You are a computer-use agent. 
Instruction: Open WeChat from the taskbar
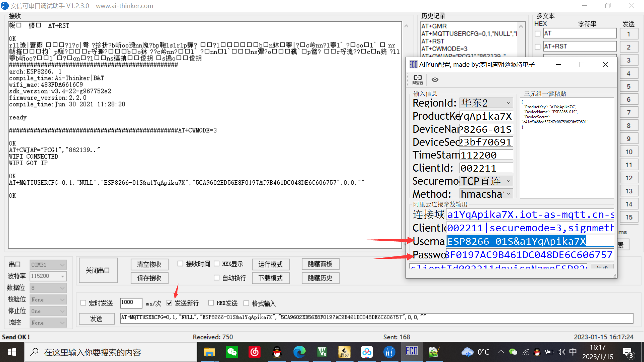click(x=232, y=352)
